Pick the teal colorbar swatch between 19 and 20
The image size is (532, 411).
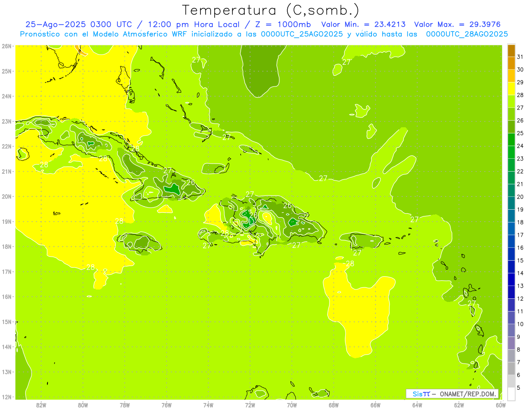click(511, 203)
